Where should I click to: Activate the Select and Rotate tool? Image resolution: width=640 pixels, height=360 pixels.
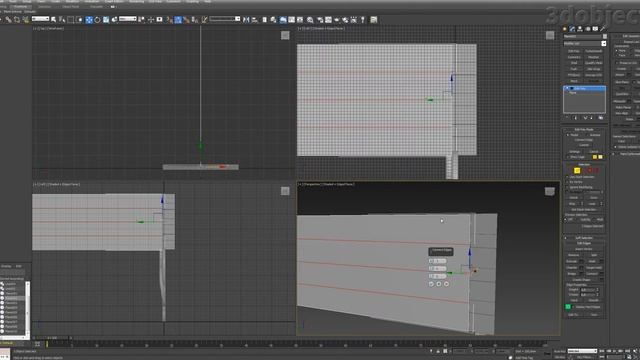tap(97, 20)
